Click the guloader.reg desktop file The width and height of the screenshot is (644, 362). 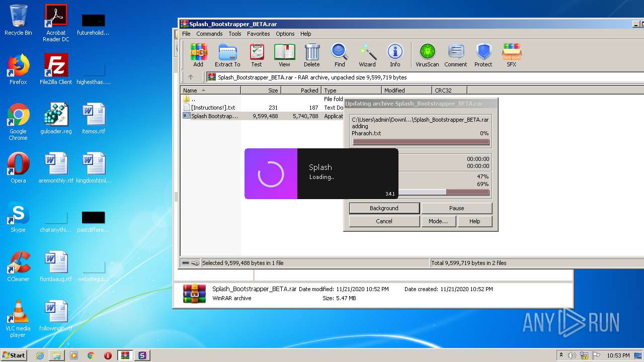click(56, 119)
